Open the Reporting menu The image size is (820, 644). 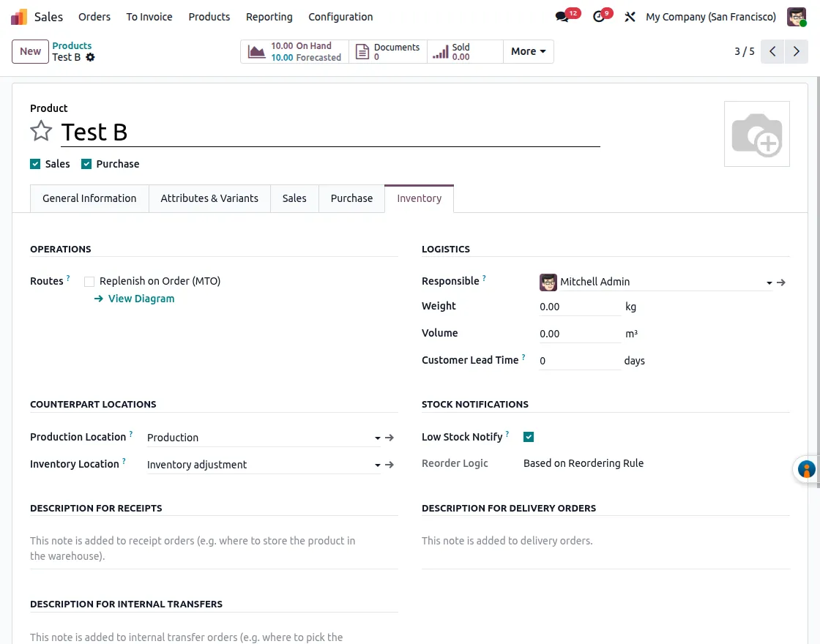pyautogui.click(x=269, y=16)
